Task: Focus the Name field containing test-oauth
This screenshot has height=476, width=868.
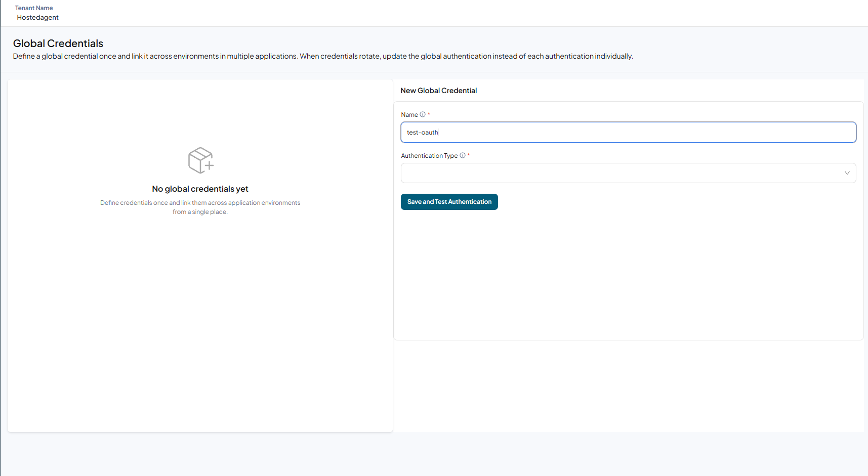Action: click(x=628, y=132)
